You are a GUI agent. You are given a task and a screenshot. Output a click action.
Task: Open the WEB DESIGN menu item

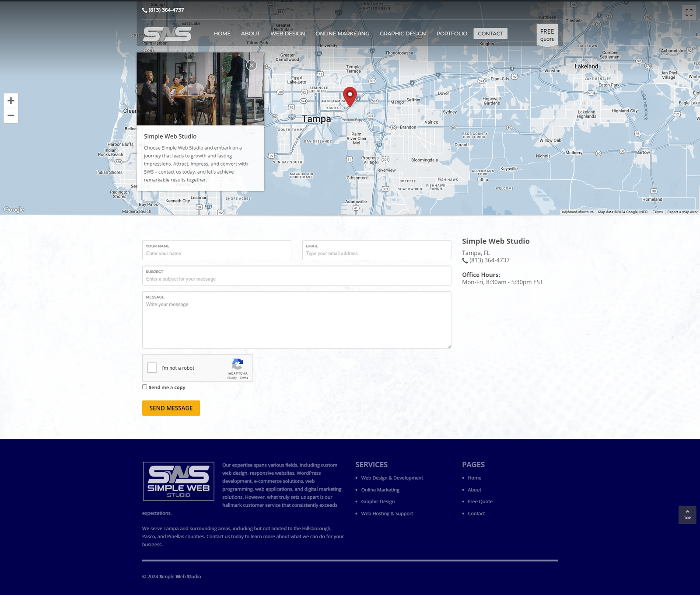click(287, 34)
